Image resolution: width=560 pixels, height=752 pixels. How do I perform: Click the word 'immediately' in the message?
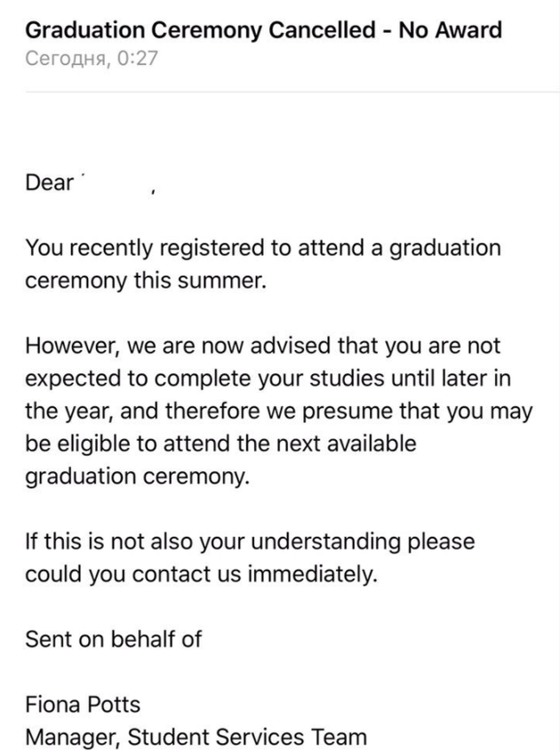pos(312,574)
